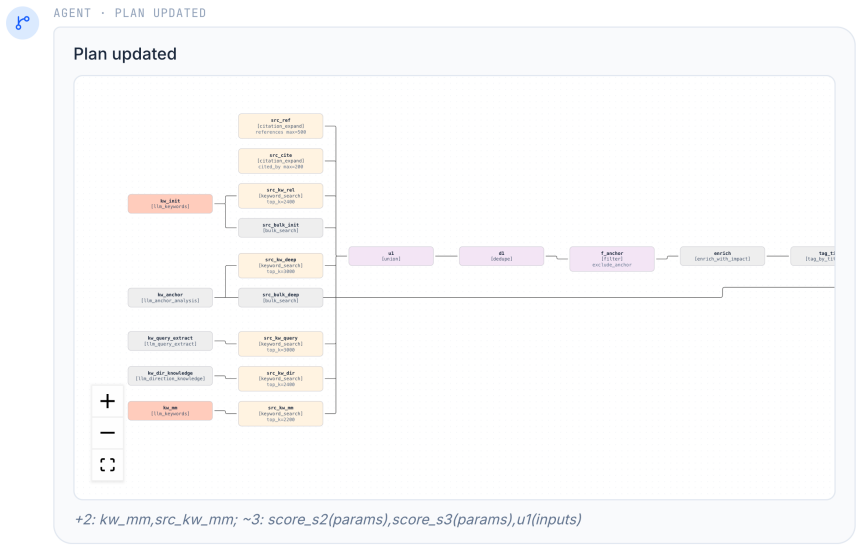Click the u1 union node
862x550 pixels.
391,256
